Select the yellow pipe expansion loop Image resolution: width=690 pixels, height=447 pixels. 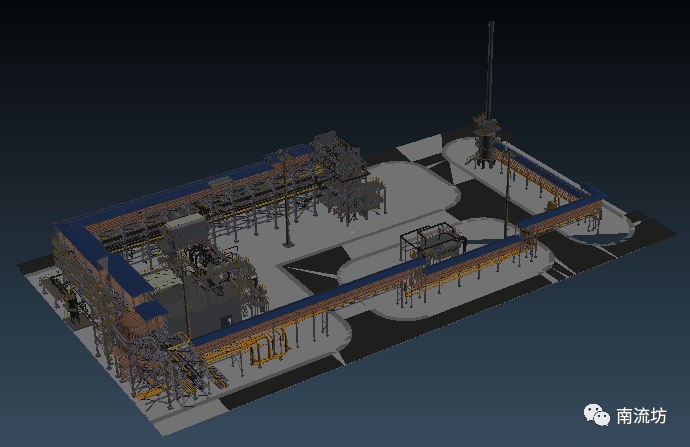click(269, 348)
